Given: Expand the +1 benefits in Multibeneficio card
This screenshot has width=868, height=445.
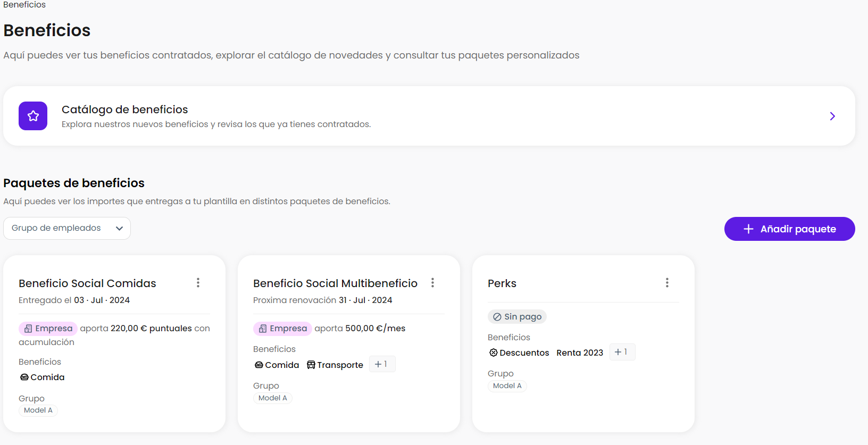Looking at the screenshot, I should pos(381,364).
